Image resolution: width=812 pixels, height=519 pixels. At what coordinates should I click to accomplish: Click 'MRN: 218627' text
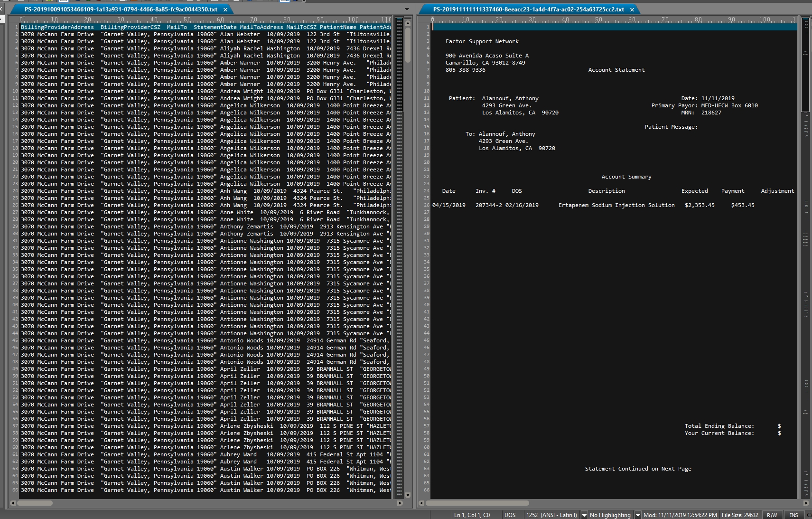pyautogui.click(x=701, y=113)
